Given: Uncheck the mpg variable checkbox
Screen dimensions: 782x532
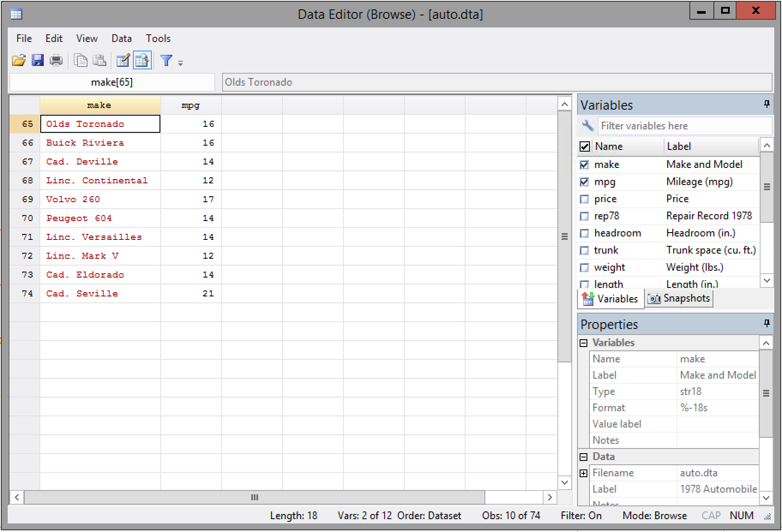Looking at the screenshot, I should [x=584, y=182].
